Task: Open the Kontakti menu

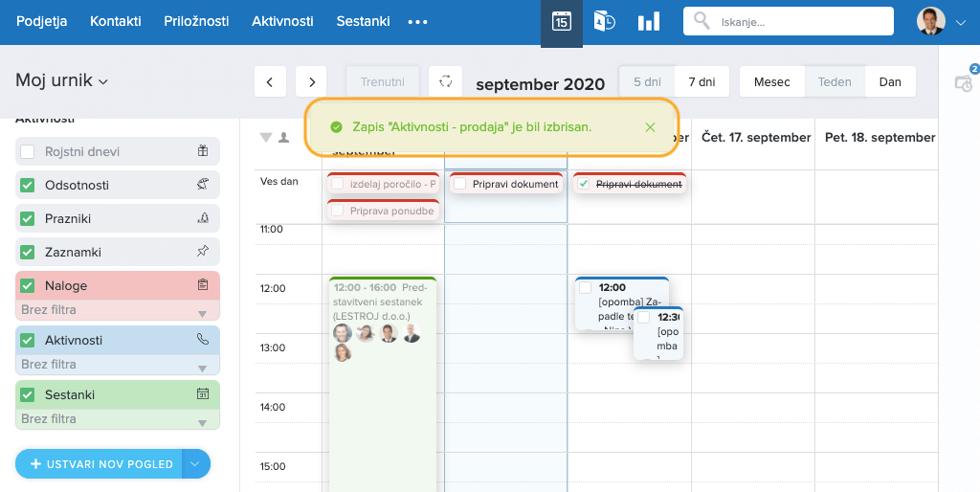Action: coord(116,21)
